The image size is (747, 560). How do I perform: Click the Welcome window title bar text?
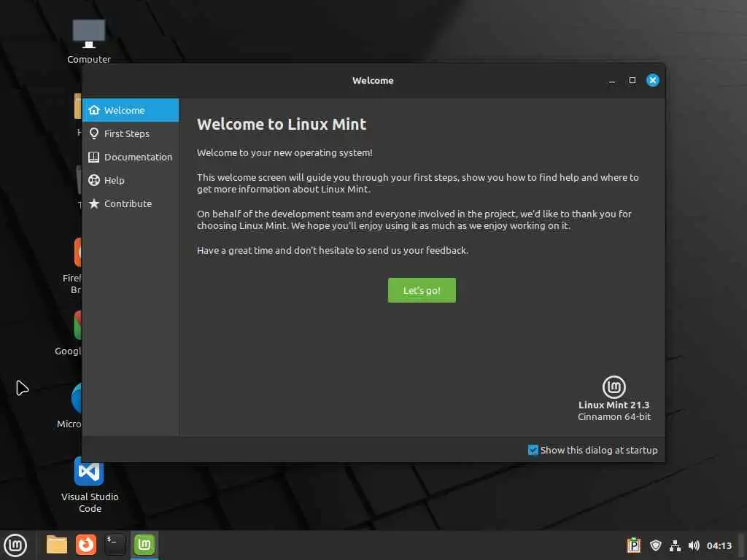tap(373, 80)
